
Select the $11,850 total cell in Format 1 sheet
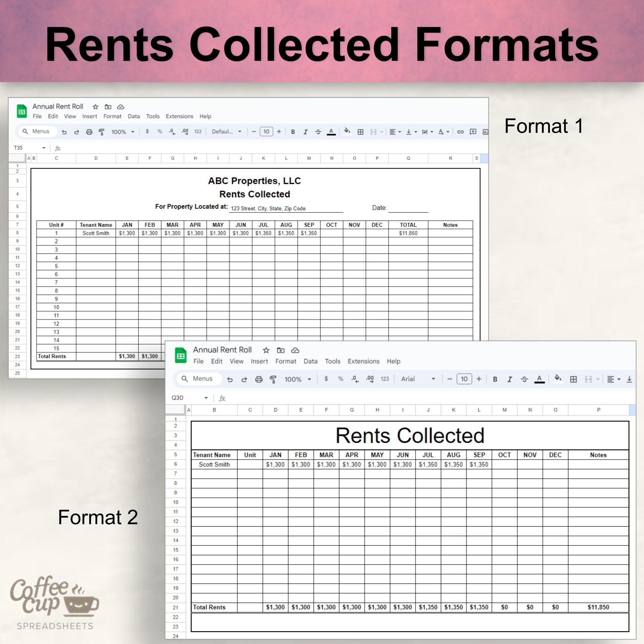click(x=408, y=233)
